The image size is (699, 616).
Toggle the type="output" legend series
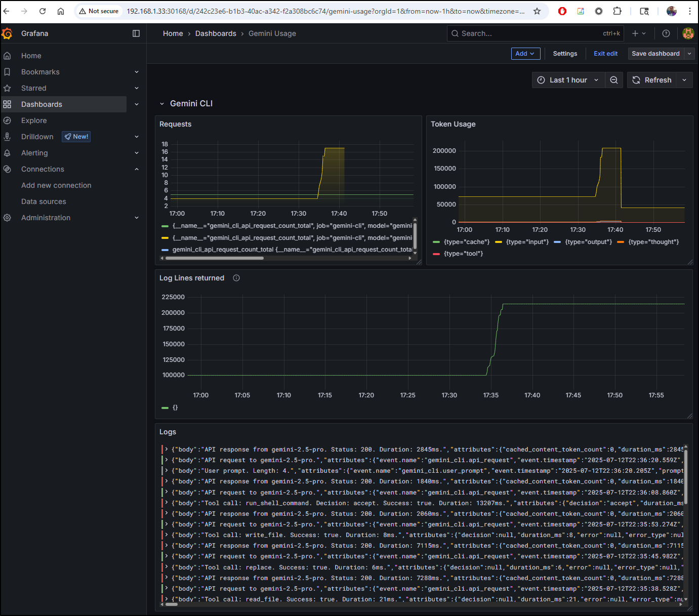coord(583,242)
